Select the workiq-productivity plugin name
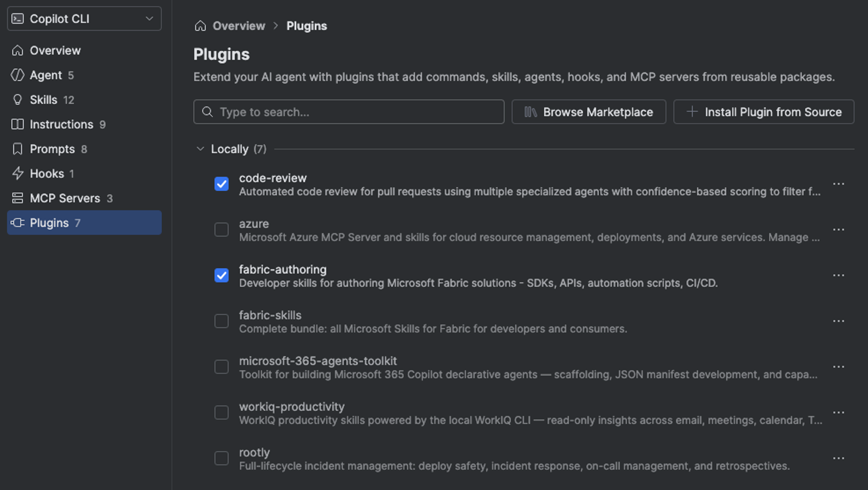The image size is (868, 490). [292, 407]
